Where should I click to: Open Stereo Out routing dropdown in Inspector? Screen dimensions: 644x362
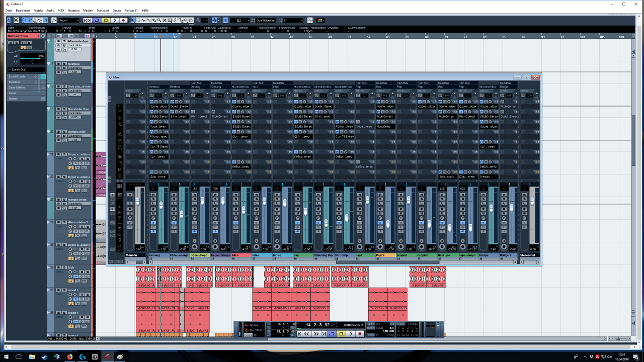tap(26, 70)
